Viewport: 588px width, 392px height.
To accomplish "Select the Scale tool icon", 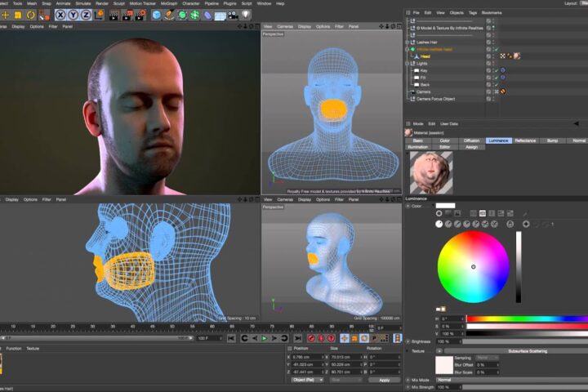I will [18, 15].
